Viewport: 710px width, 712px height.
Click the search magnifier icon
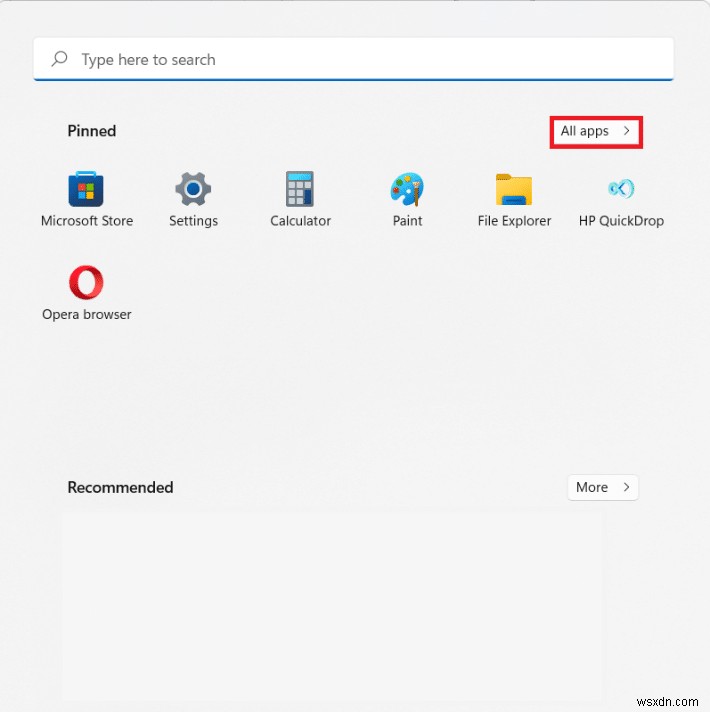coord(59,59)
